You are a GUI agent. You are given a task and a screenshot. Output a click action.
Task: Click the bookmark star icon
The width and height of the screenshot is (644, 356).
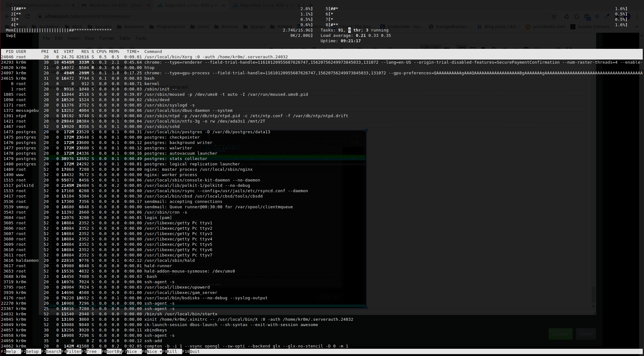[x=554, y=16]
